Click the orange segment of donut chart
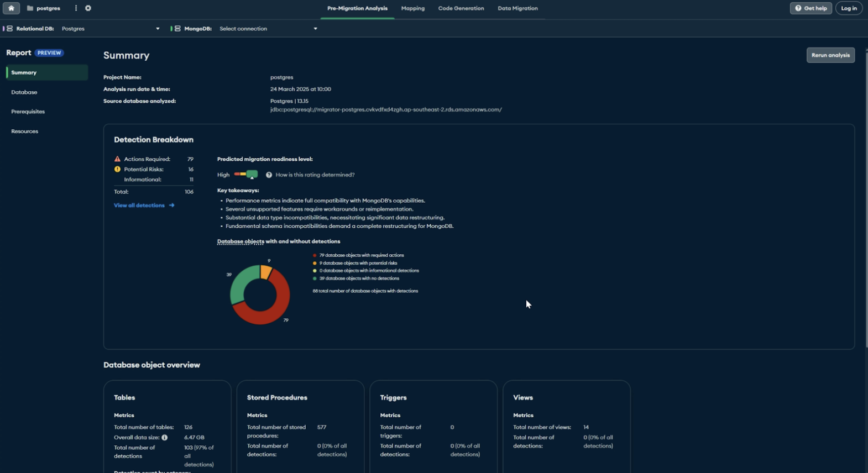 click(266, 272)
